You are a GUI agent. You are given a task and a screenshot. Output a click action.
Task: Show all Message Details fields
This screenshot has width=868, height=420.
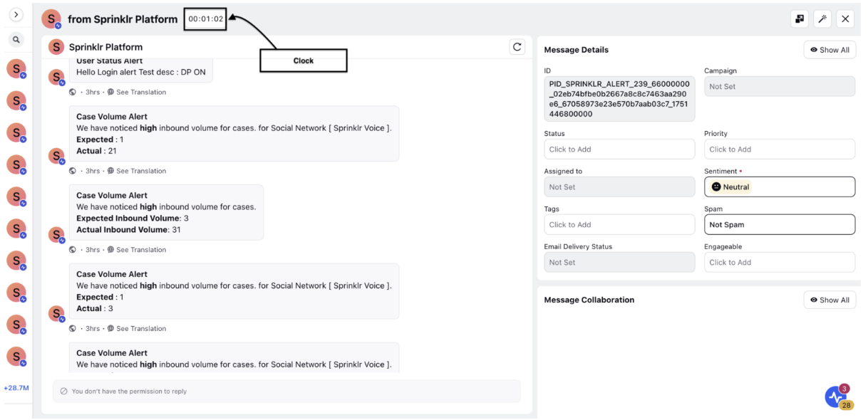(x=830, y=50)
